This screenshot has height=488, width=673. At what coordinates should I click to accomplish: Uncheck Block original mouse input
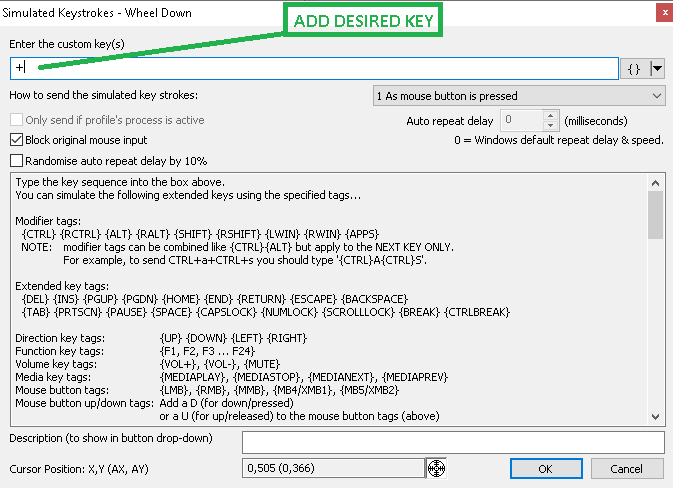click(x=79, y=140)
